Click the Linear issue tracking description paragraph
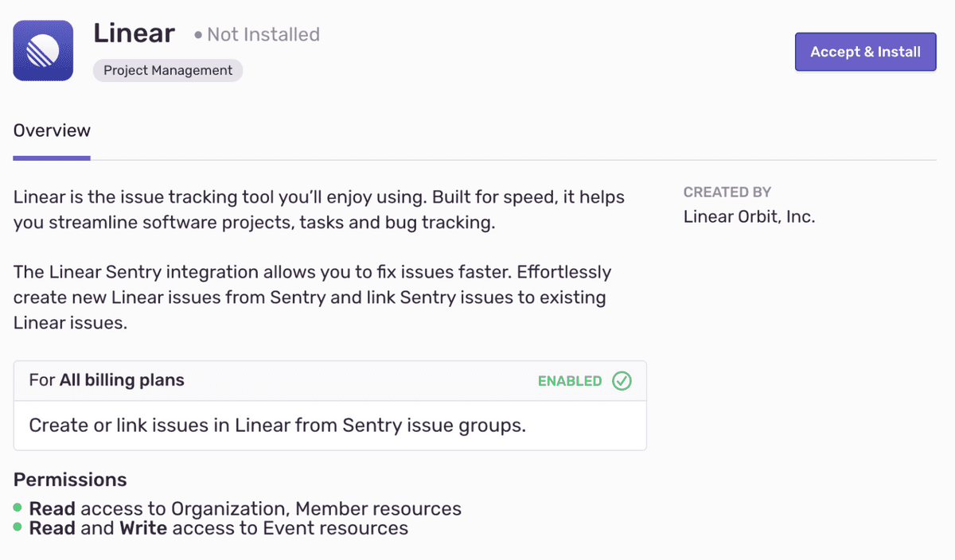 point(319,209)
